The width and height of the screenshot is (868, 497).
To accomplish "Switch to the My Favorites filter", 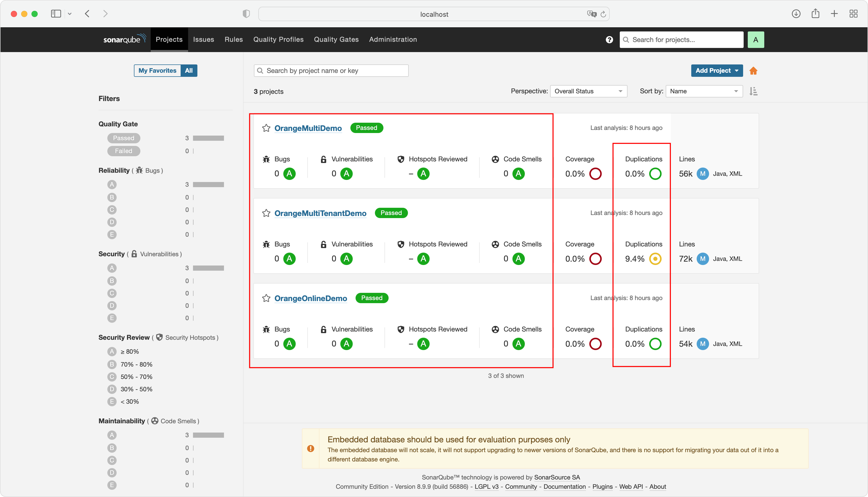I will [x=157, y=71].
